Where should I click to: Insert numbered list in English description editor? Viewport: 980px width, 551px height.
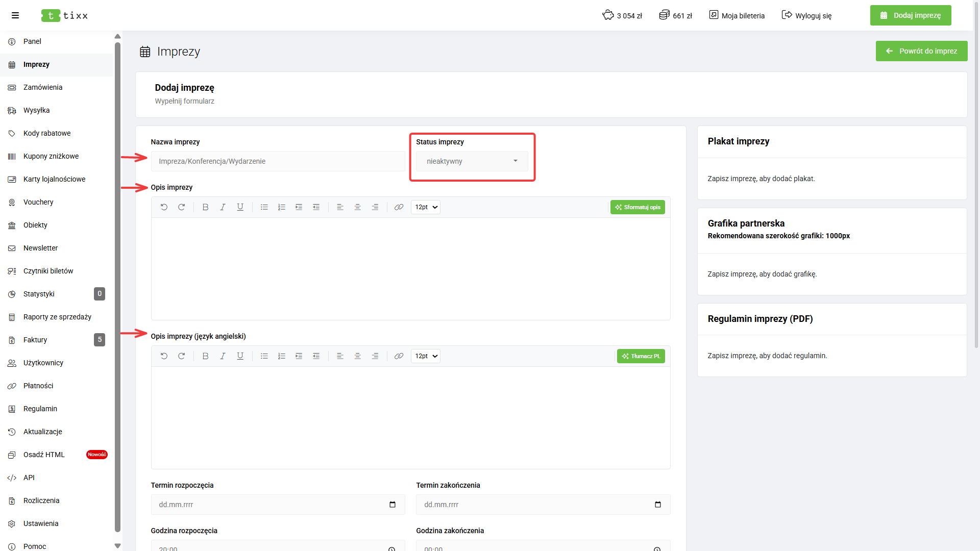(x=281, y=356)
